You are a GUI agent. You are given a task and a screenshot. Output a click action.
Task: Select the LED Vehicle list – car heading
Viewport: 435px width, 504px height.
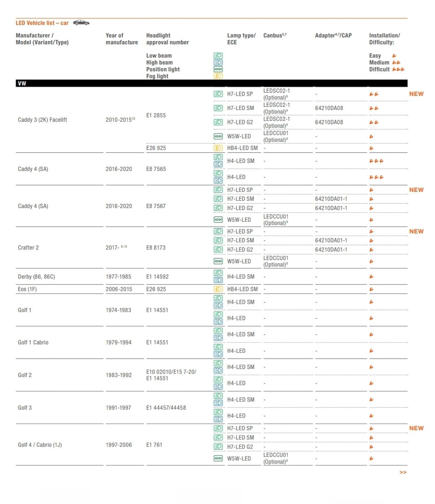(x=42, y=23)
